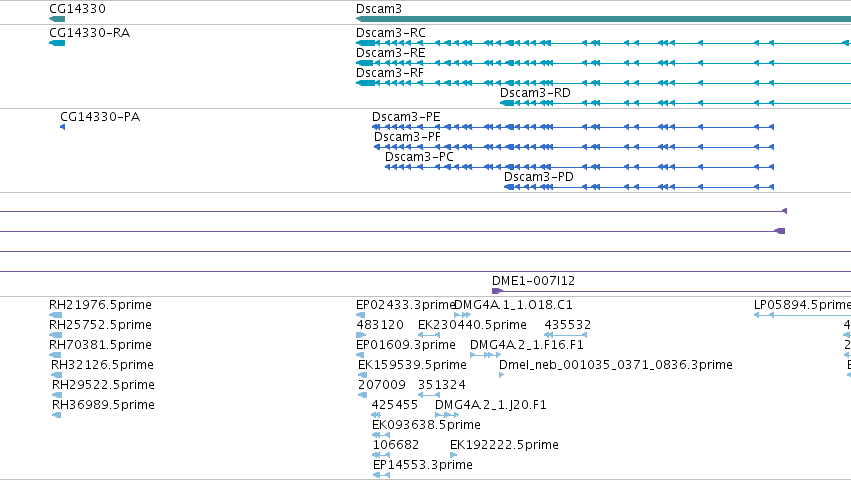Select the Dscam3-RC transcript label
This screenshot has height=480, width=851.
coord(391,33)
